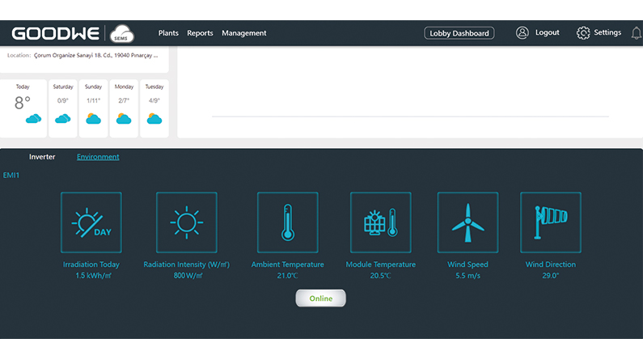Click Monday 2/7° forecast temperature
Viewport: 643px width, 364px height.
pos(124,100)
